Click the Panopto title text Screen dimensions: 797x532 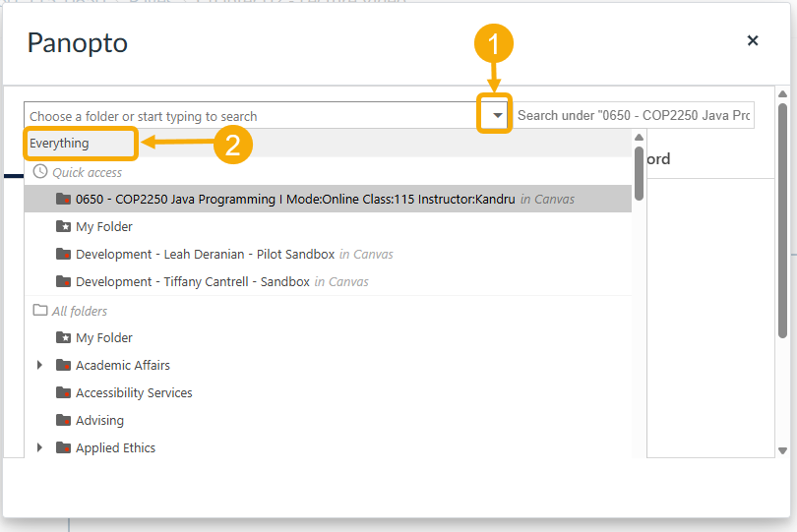[x=78, y=43]
